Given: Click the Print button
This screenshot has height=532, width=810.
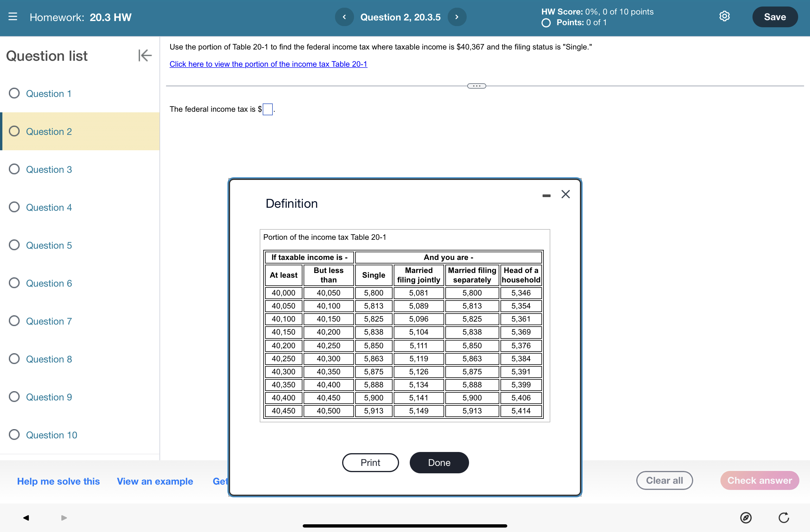Looking at the screenshot, I should [370, 463].
